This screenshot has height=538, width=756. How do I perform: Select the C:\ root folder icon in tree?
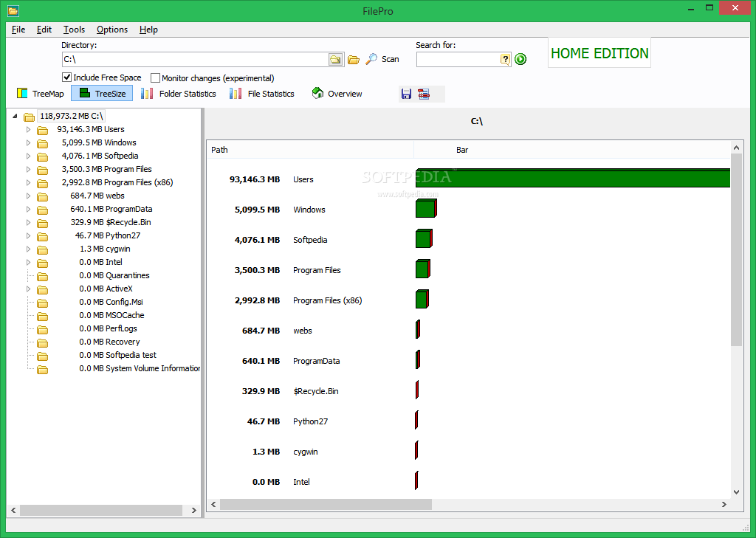point(29,117)
